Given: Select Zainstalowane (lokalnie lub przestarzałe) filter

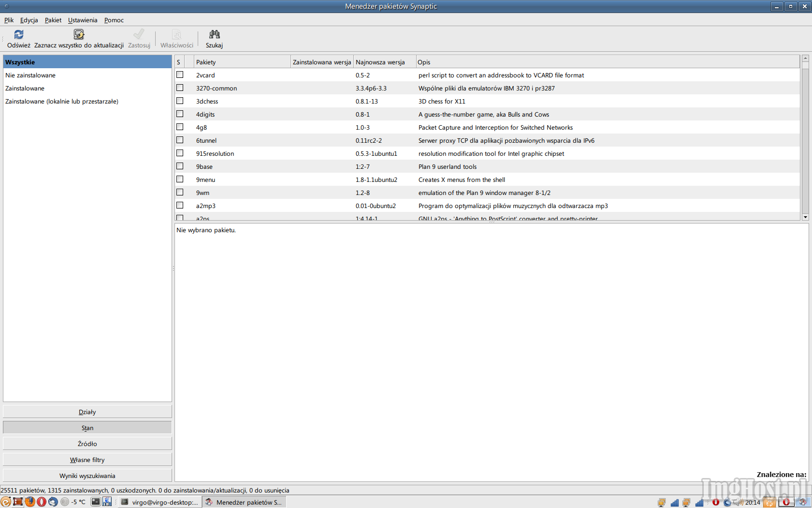Looking at the screenshot, I should [87, 101].
